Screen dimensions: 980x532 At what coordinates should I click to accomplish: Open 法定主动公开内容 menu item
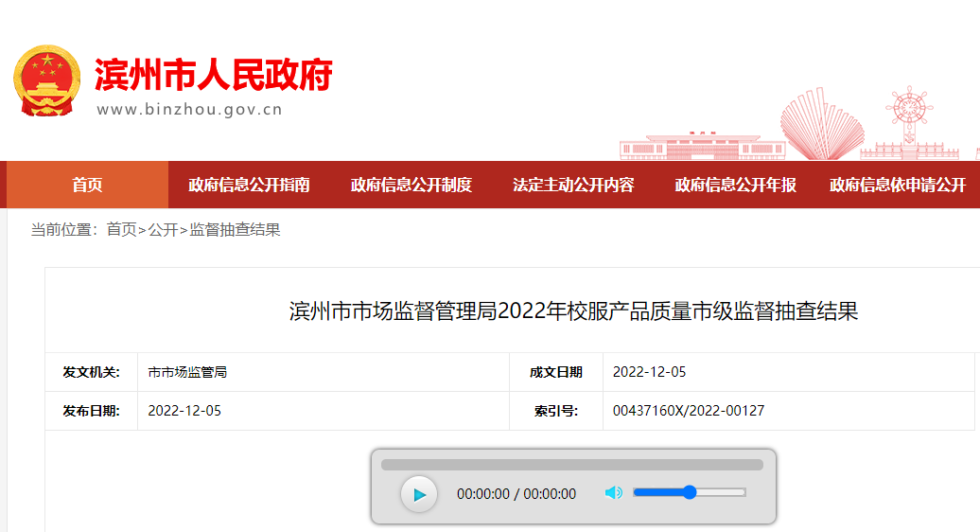[x=573, y=185]
